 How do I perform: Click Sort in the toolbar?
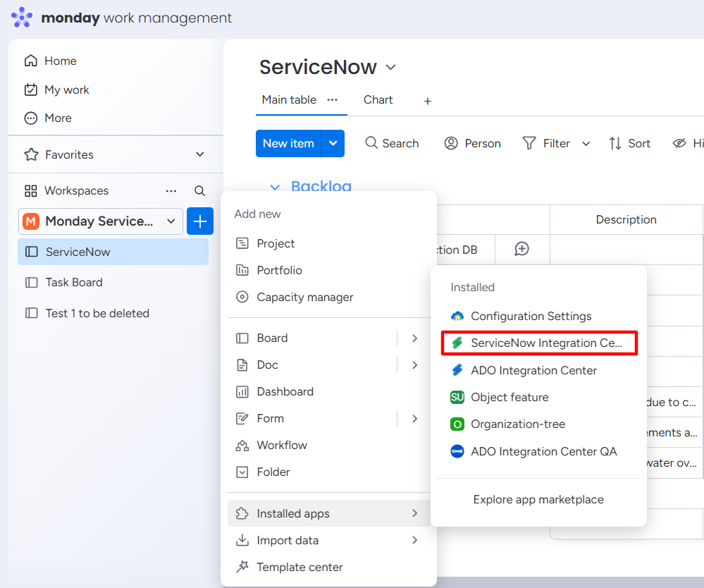[629, 143]
